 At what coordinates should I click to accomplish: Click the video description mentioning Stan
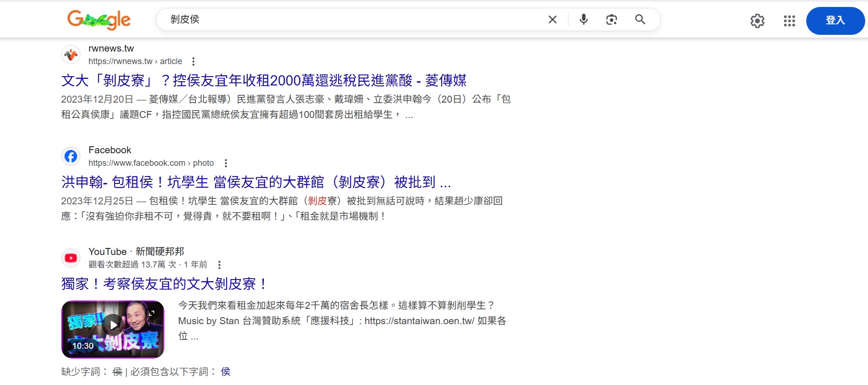point(342,320)
